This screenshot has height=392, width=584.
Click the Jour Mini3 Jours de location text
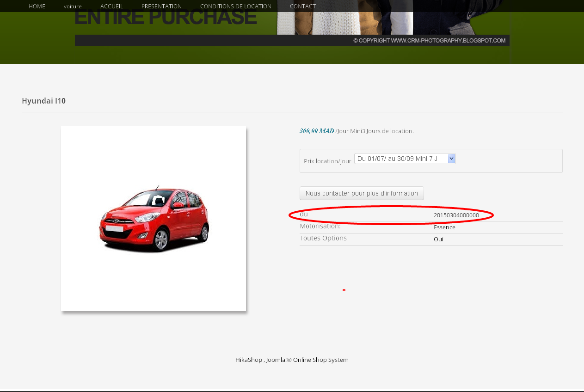[x=375, y=131]
